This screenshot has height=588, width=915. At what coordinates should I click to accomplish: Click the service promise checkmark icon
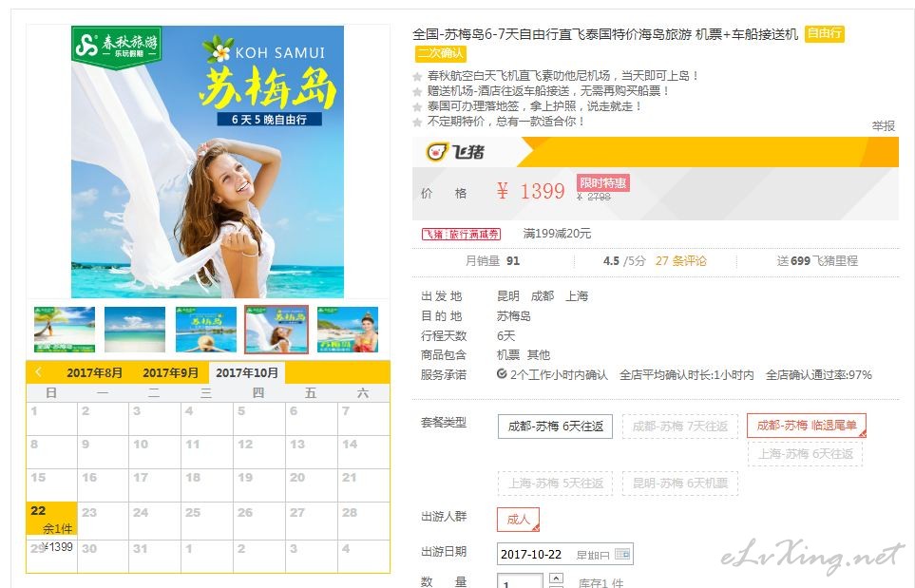pyautogui.click(x=502, y=374)
